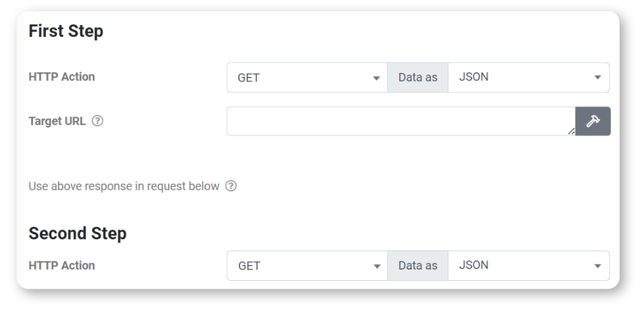Click the 'First Step' heading
The width and height of the screenshot is (644, 313).
pyautogui.click(x=66, y=31)
